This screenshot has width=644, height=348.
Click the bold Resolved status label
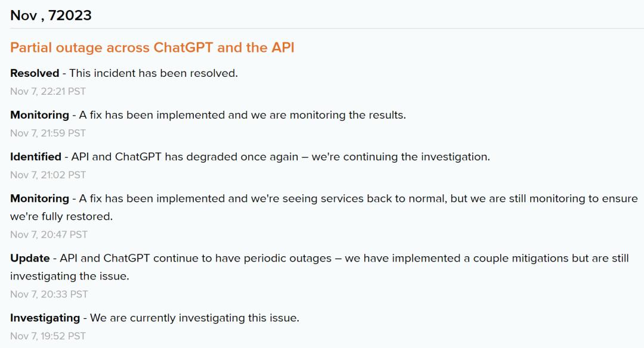tap(35, 73)
